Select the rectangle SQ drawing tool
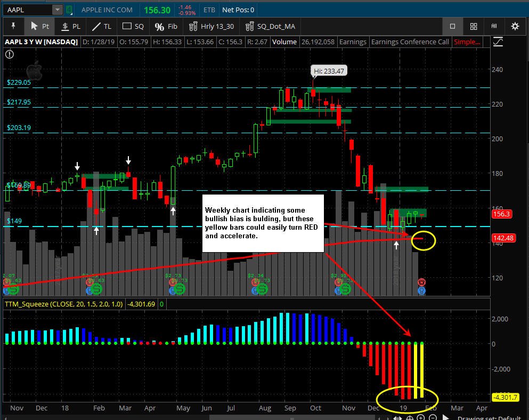Image resolution: width=529 pixels, height=420 pixels. 133,26
